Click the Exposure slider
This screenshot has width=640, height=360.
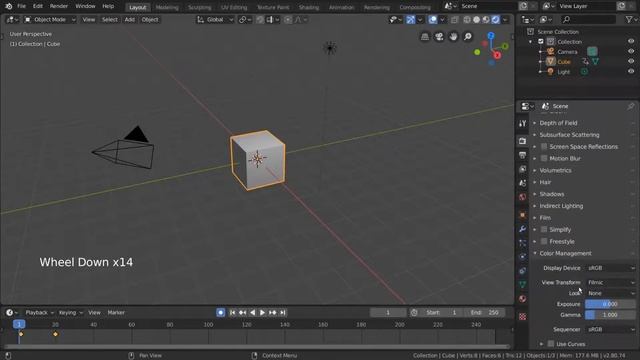click(610, 304)
